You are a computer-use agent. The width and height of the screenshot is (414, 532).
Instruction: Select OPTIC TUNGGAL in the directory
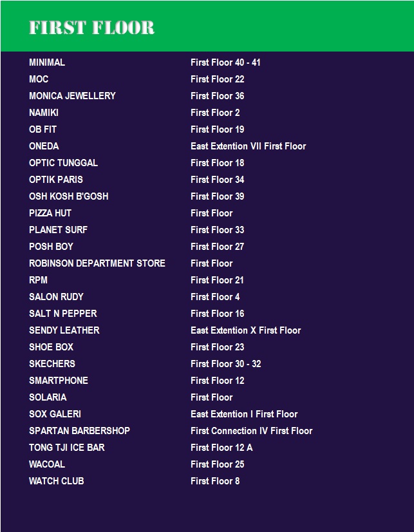(63, 163)
